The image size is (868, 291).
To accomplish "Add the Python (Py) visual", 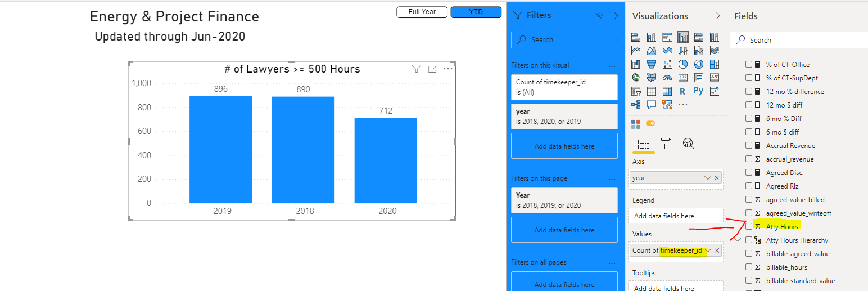I will click(699, 91).
